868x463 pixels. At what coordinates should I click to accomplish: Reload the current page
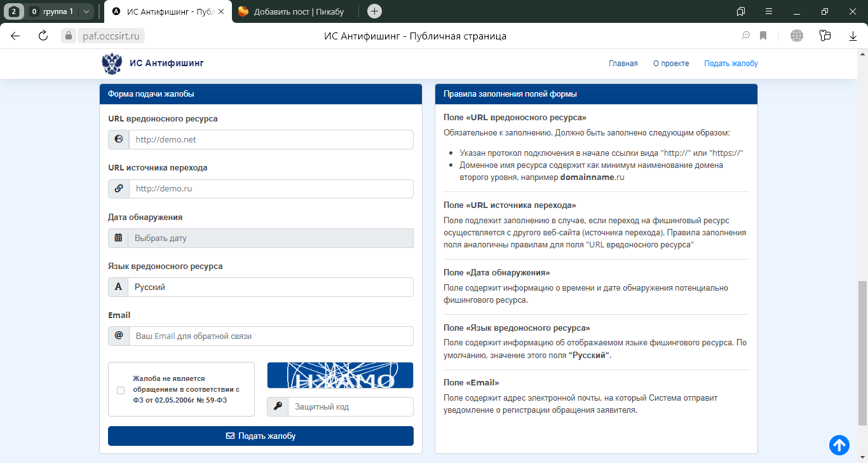tap(43, 36)
